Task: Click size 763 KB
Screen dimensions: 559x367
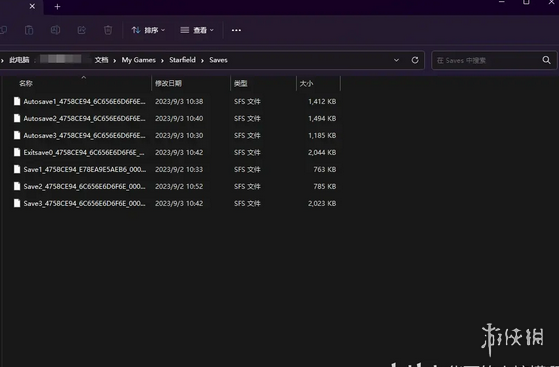Action: [x=325, y=169]
